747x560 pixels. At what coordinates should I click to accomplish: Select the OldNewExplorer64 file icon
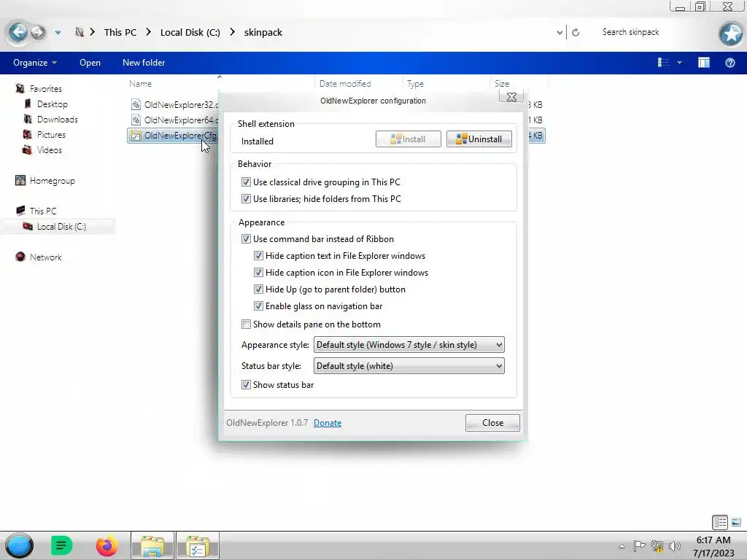tap(136, 120)
